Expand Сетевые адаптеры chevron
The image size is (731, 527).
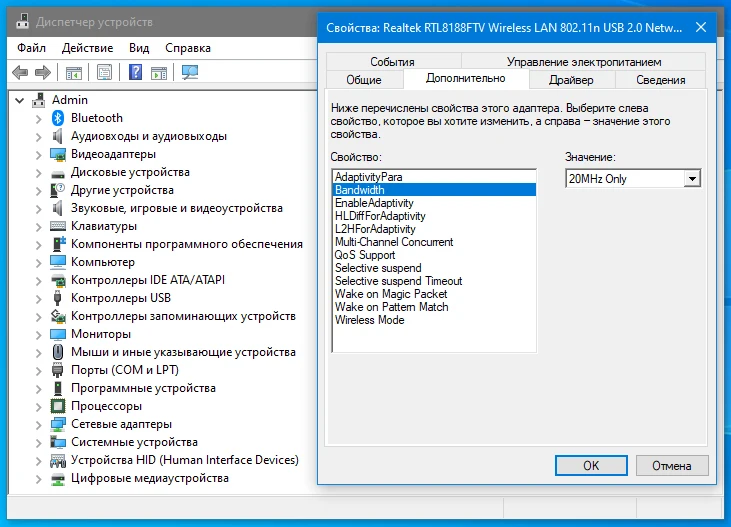coord(39,424)
